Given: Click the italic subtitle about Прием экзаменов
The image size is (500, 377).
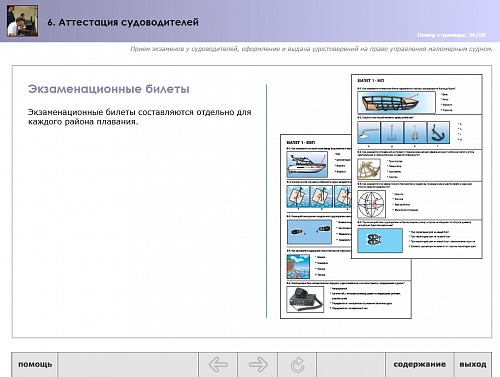Looking at the screenshot, I should click(x=311, y=49).
